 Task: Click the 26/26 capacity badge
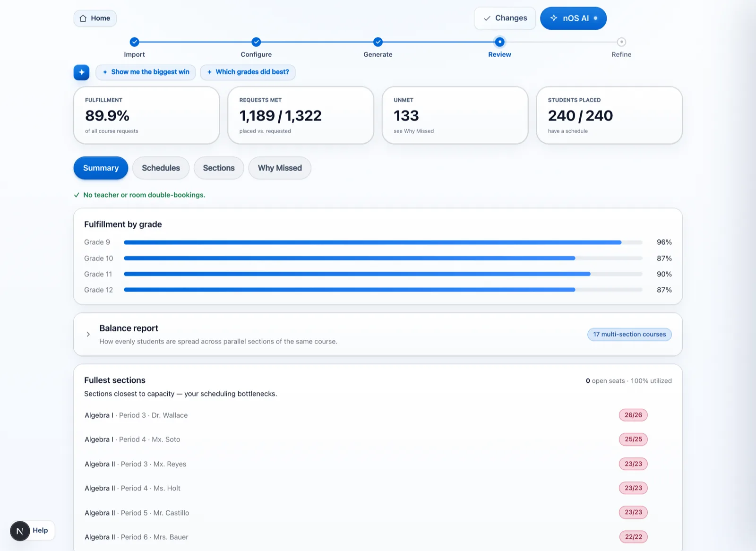pyautogui.click(x=633, y=415)
